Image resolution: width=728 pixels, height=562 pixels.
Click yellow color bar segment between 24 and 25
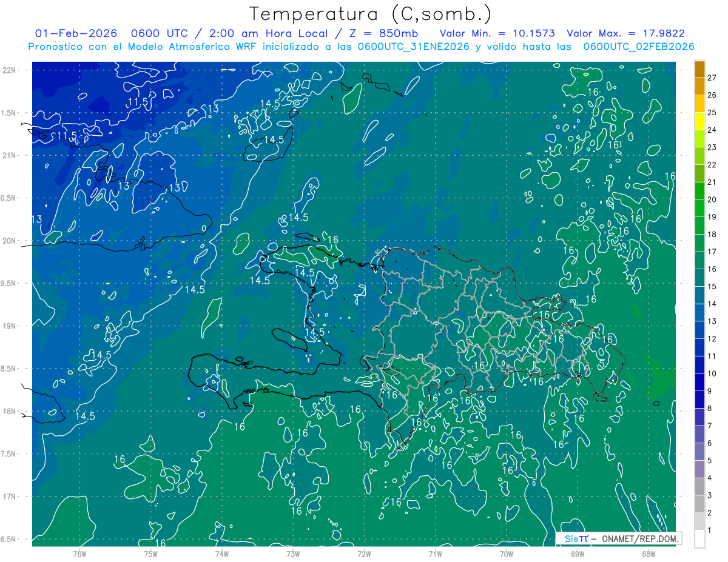(699, 121)
